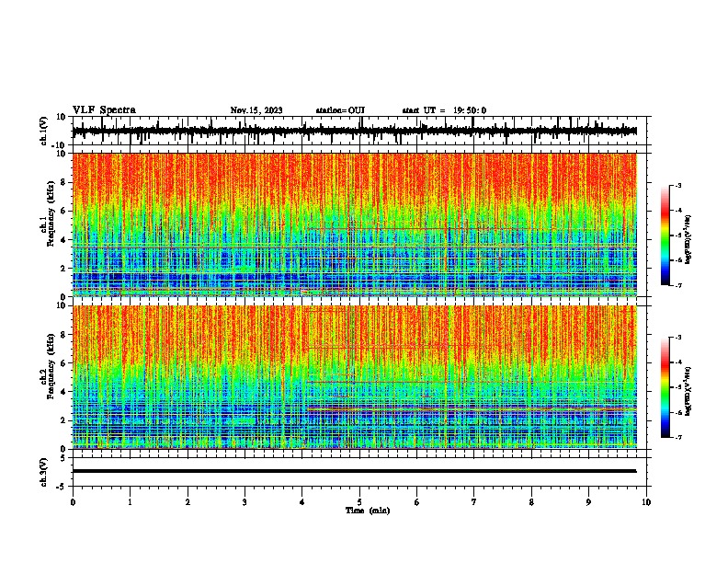Click the '-3' label on ch.1 colorbar
Image resolution: width=728 pixels, height=563 pixels.
pyautogui.click(x=677, y=185)
